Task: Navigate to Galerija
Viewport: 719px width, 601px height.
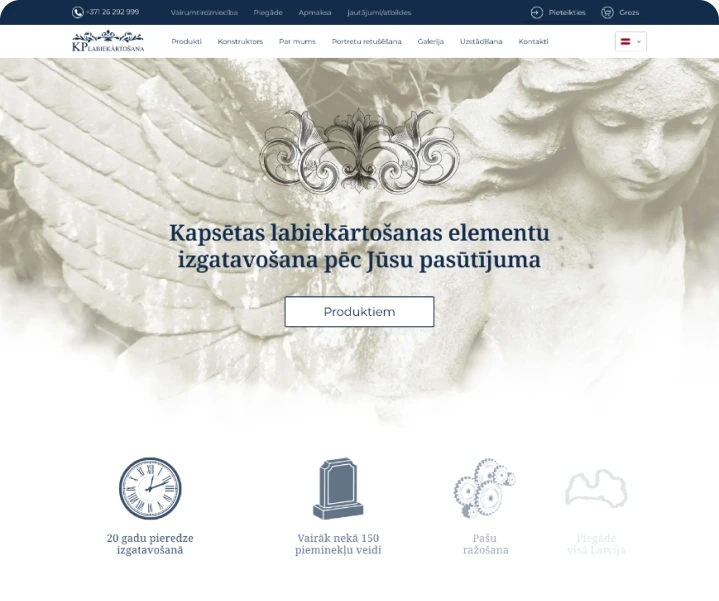Action: [431, 41]
